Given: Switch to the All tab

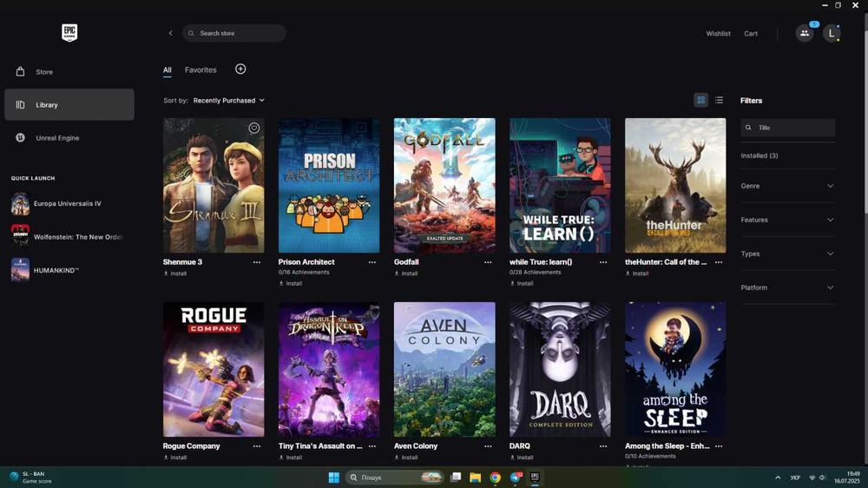Looking at the screenshot, I should tap(168, 69).
